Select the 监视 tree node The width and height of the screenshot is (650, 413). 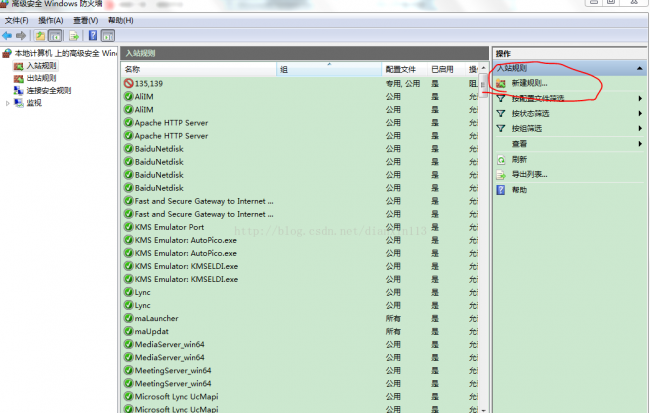click(x=34, y=103)
